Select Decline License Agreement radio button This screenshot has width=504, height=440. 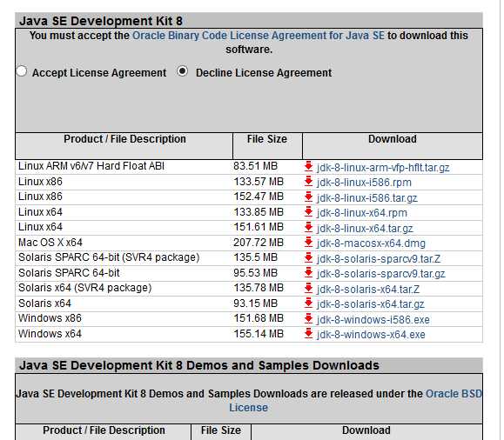[182, 71]
